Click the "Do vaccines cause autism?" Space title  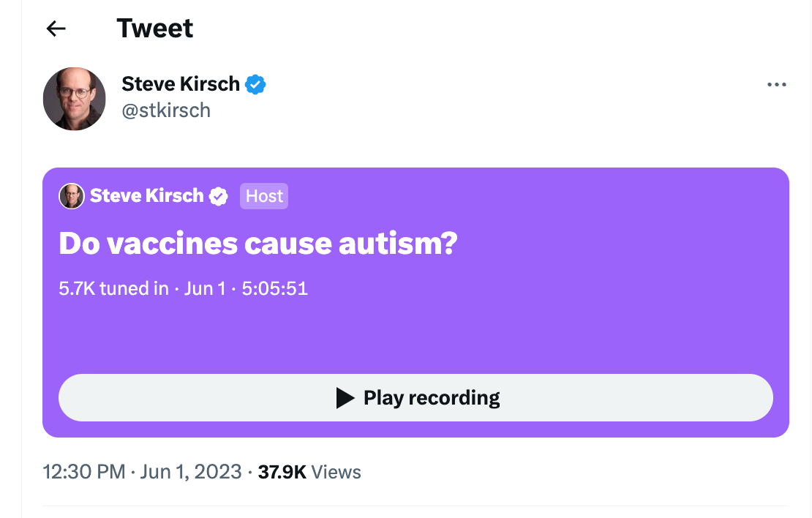pyautogui.click(x=257, y=244)
